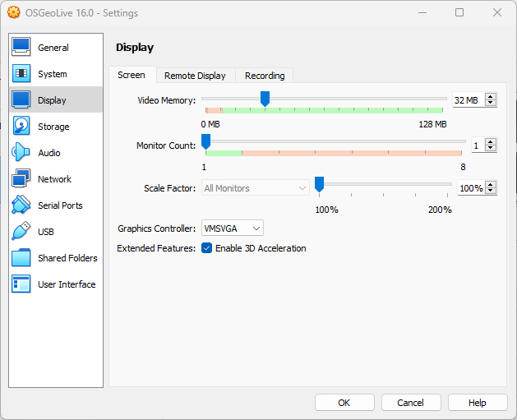Click the Scale Factor slider handle

319,184
